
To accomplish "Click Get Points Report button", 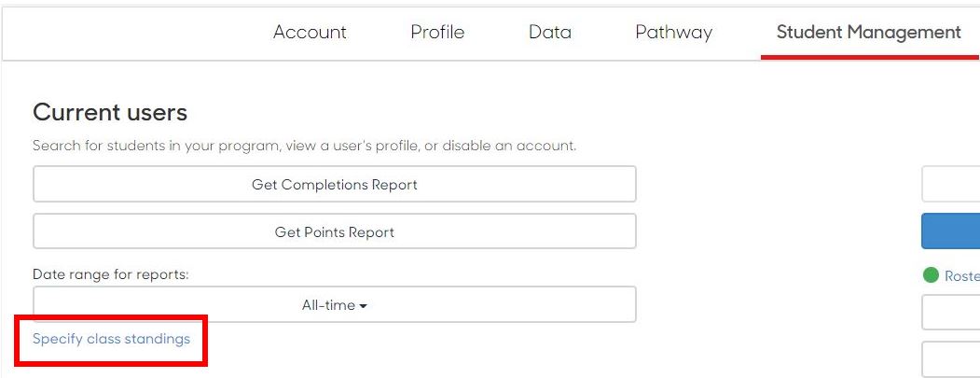I will coord(335,231).
